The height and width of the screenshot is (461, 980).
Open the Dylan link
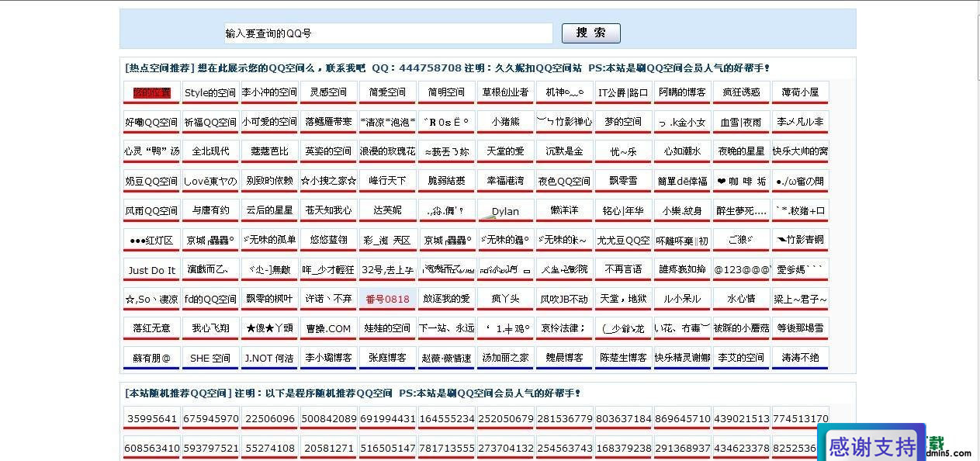click(505, 211)
